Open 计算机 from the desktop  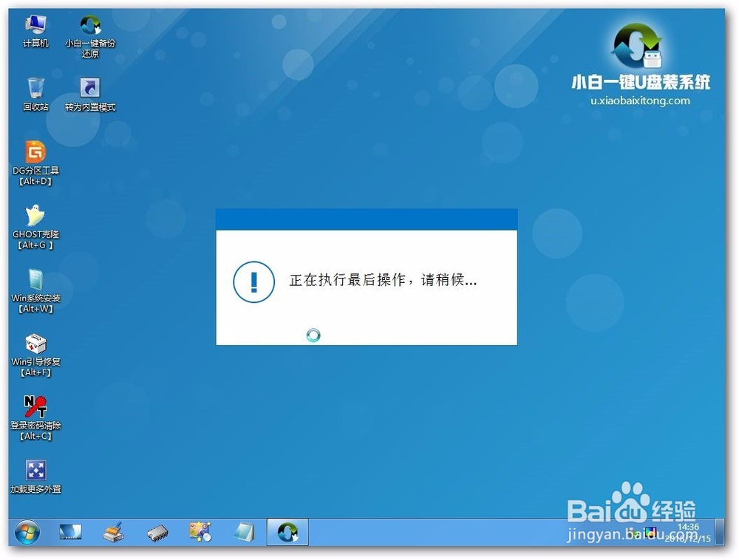click(x=34, y=24)
